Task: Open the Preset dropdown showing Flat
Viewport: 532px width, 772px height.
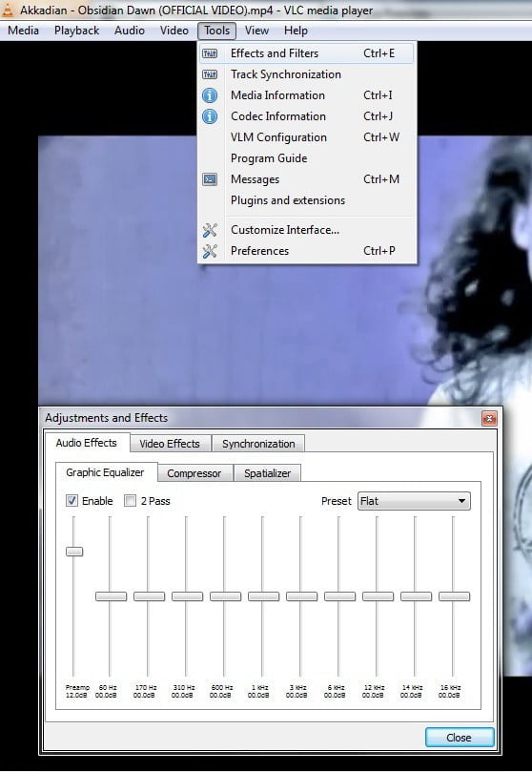Action: click(414, 501)
